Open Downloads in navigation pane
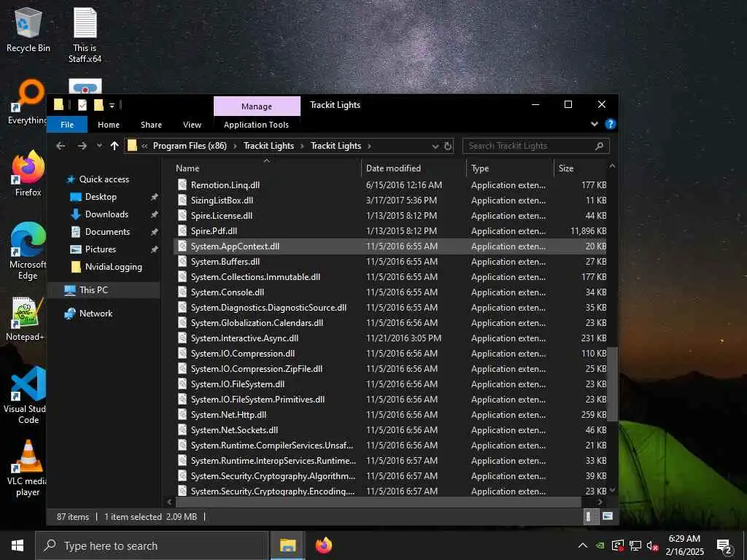 click(107, 214)
